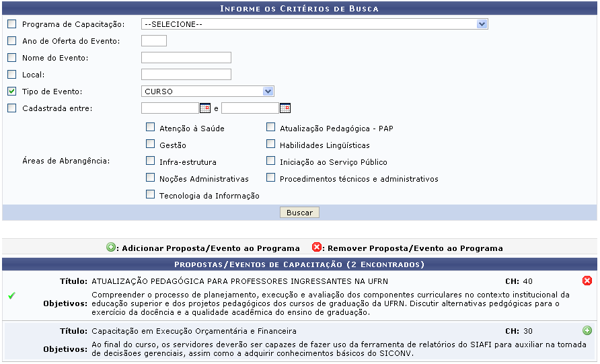600x364 pixels.
Task: Uncheck the Tipo de Evento filter
Action: click(x=11, y=92)
